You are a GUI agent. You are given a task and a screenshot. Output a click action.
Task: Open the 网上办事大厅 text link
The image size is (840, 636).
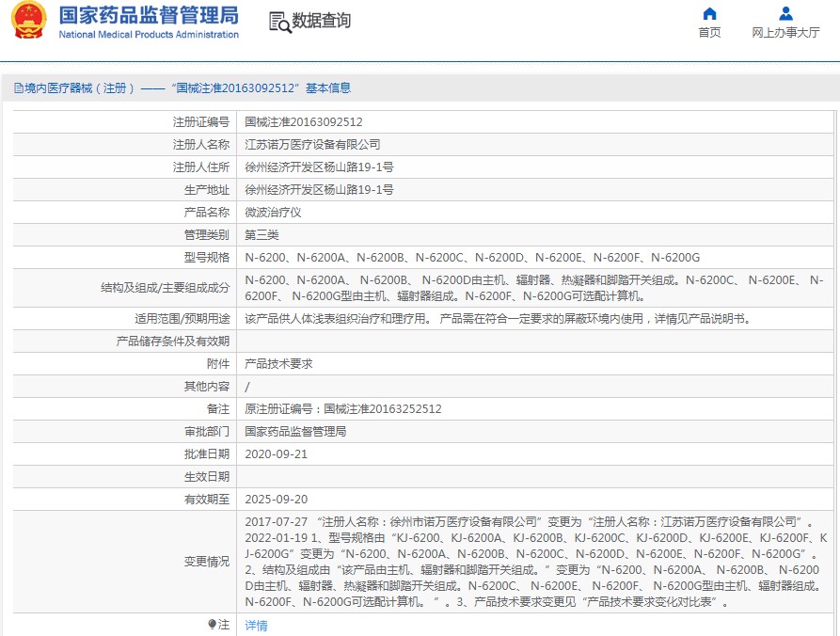click(785, 33)
